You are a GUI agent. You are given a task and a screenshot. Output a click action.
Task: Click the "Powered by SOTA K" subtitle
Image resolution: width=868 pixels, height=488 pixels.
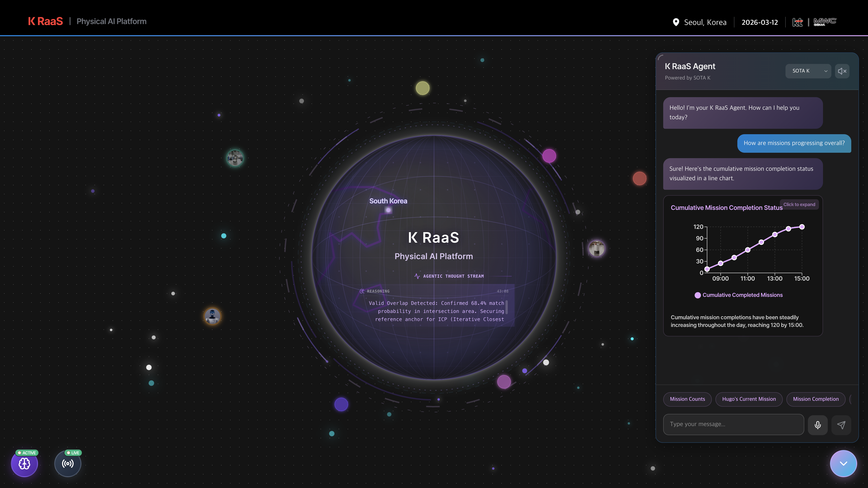click(x=687, y=78)
